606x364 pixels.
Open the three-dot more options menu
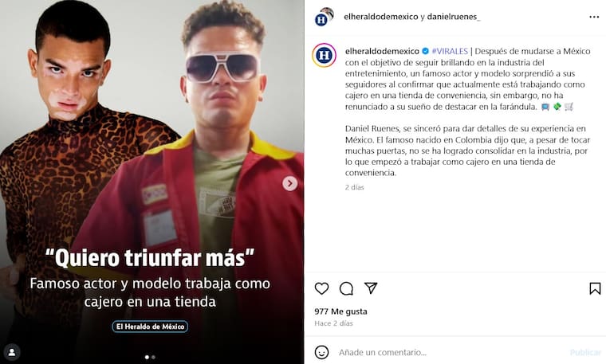pos(594,17)
